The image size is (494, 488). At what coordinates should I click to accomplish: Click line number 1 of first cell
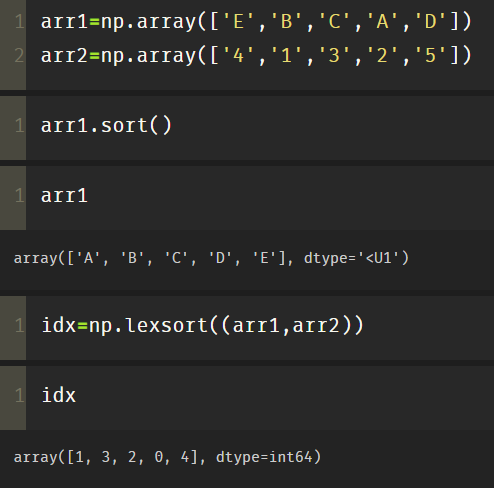tap(19, 22)
